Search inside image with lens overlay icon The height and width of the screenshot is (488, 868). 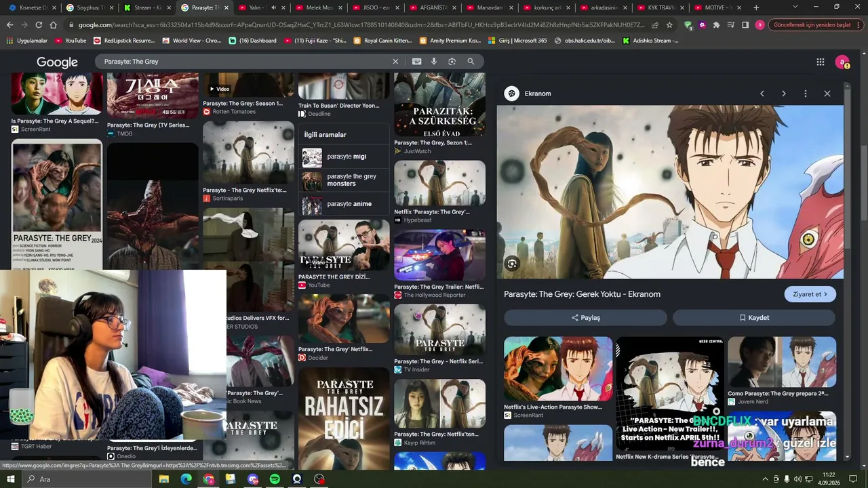pyautogui.click(x=512, y=264)
